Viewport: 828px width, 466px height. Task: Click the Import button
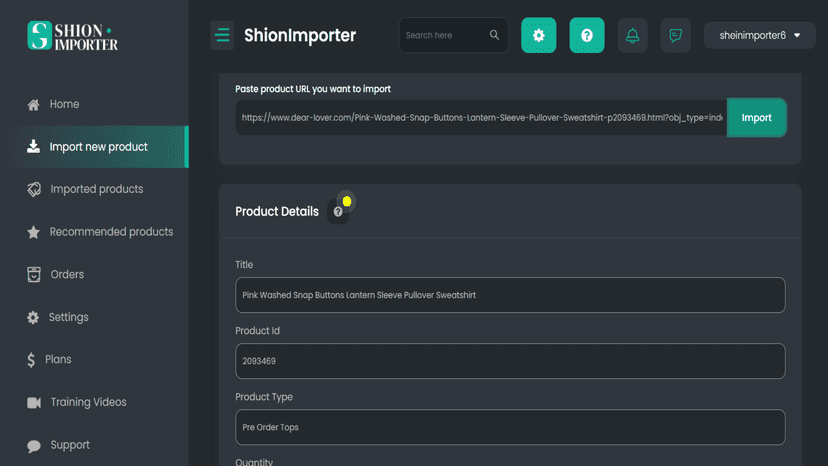(x=757, y=118)
